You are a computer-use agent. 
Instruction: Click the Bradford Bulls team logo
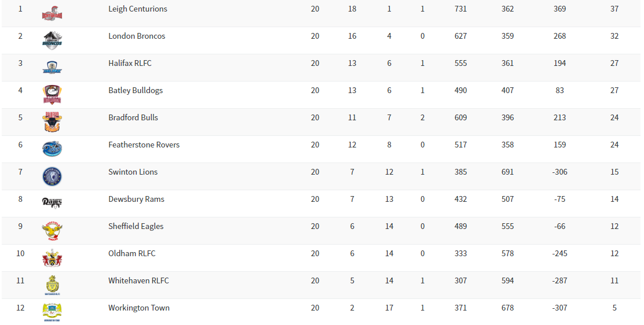[52, 122]
